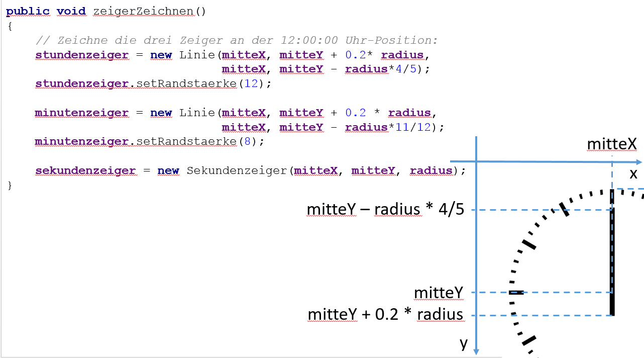This screenshot has height=358, width=644.
Task: Click the nine o'clock tick mark on the dial
Action: click(x=516, y=292)
